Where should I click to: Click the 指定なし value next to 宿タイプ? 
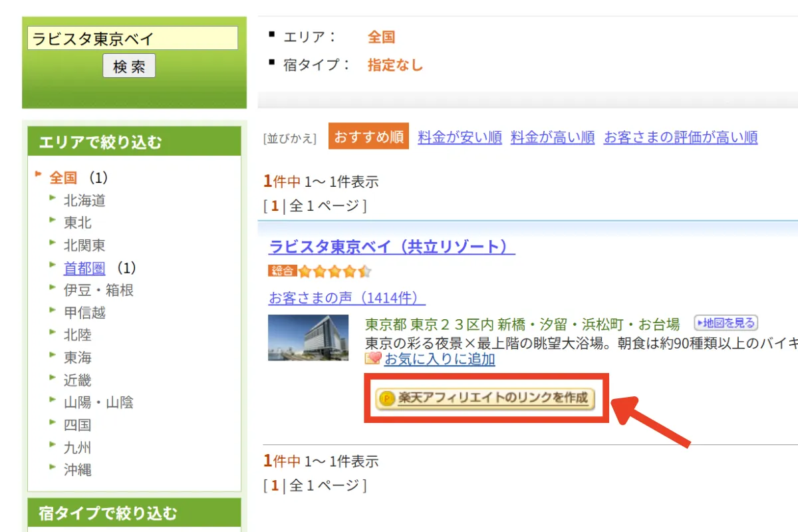coord(396,65)
